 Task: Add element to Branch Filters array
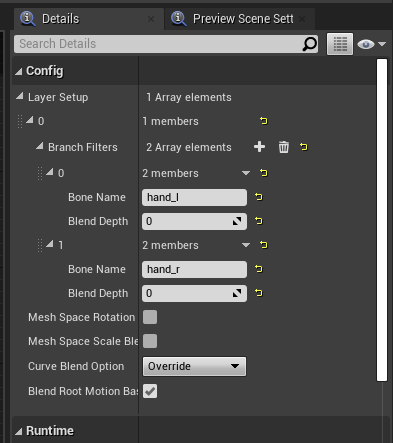pos(259,147)
